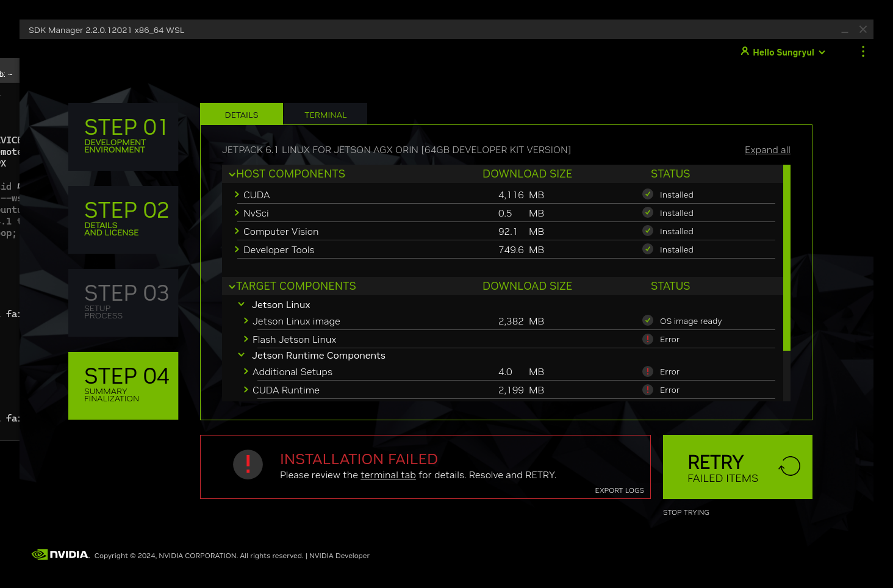Open the NVIDIA Developer footer link

point(339,556)
